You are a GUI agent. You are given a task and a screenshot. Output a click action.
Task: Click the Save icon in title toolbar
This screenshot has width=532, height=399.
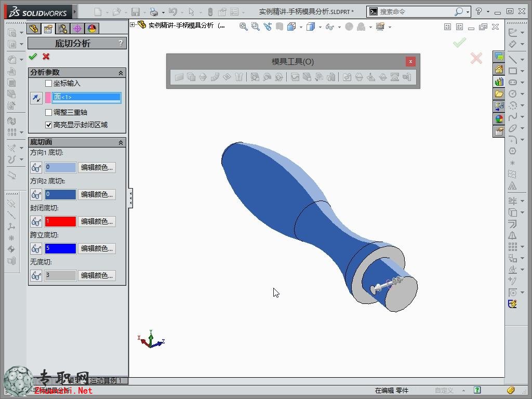pos(136,12)
